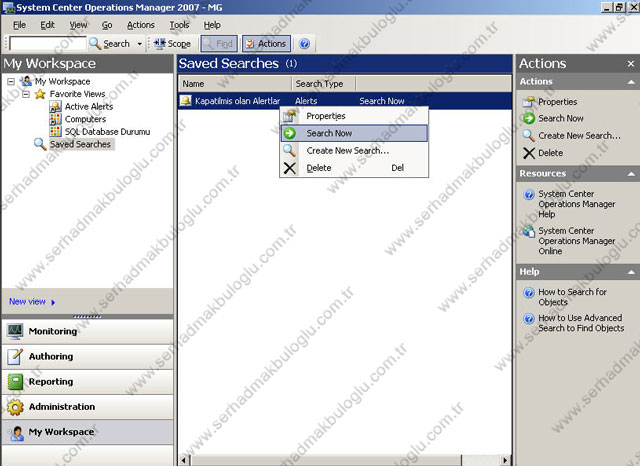The image size is (640, 466).
Task: Click the Operations Manager Help question icon
Action: pyautogui.click(x=529, y=194)
